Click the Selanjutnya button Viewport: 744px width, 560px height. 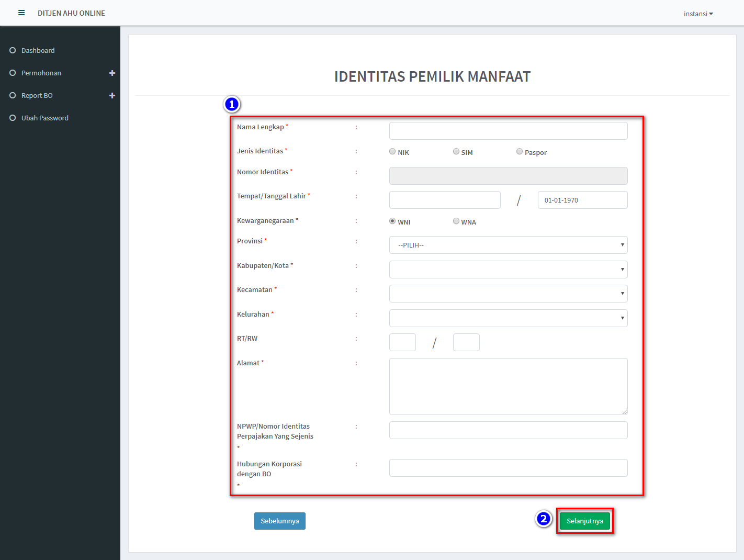pyautogui.click(x=584, y=521)
